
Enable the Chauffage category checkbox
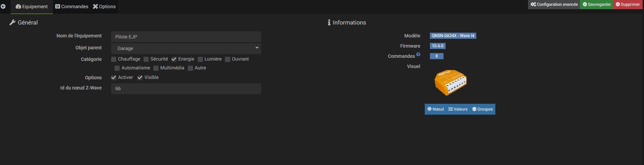tap(114, 59)
